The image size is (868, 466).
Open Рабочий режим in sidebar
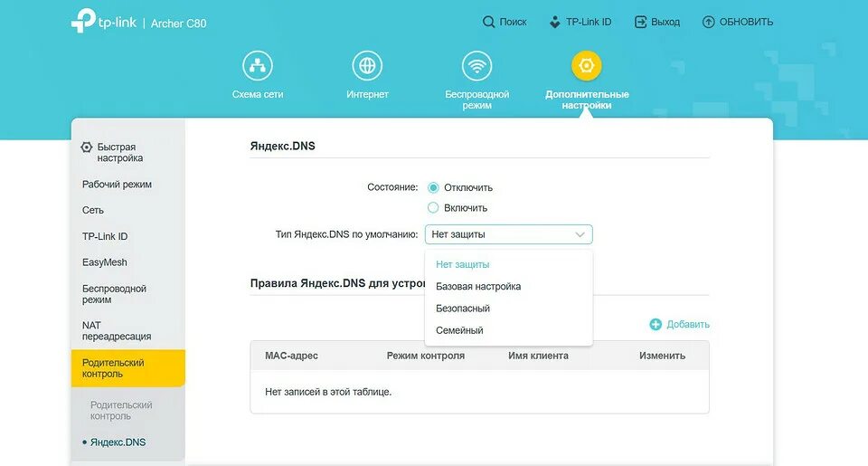[117, 185]
